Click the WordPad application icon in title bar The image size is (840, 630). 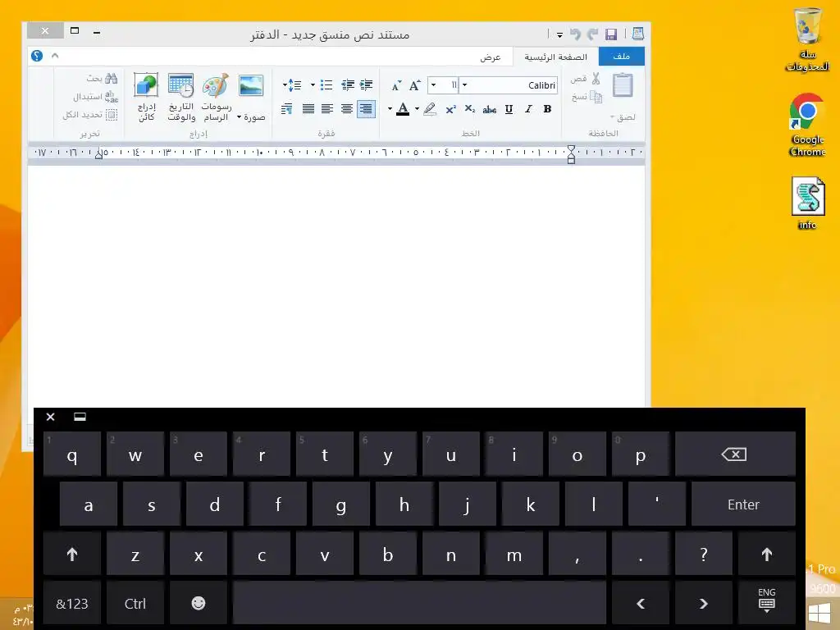click(x=637, y=34)
